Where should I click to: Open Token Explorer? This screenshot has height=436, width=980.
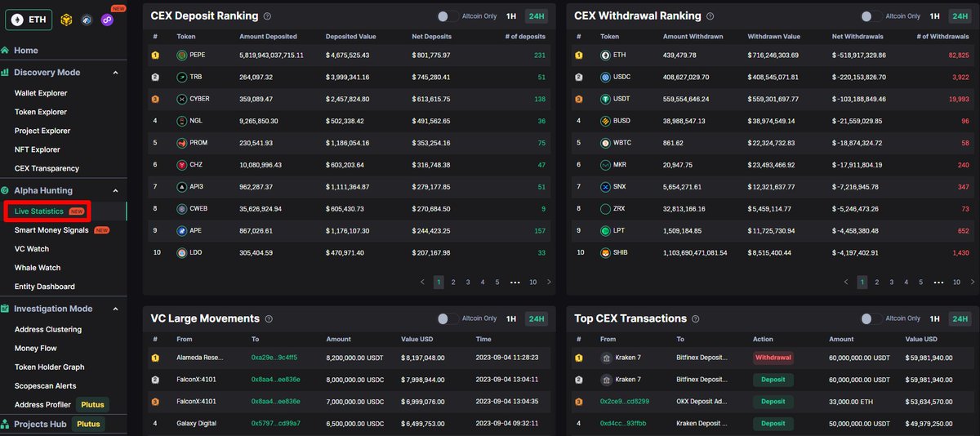point(41,112)
